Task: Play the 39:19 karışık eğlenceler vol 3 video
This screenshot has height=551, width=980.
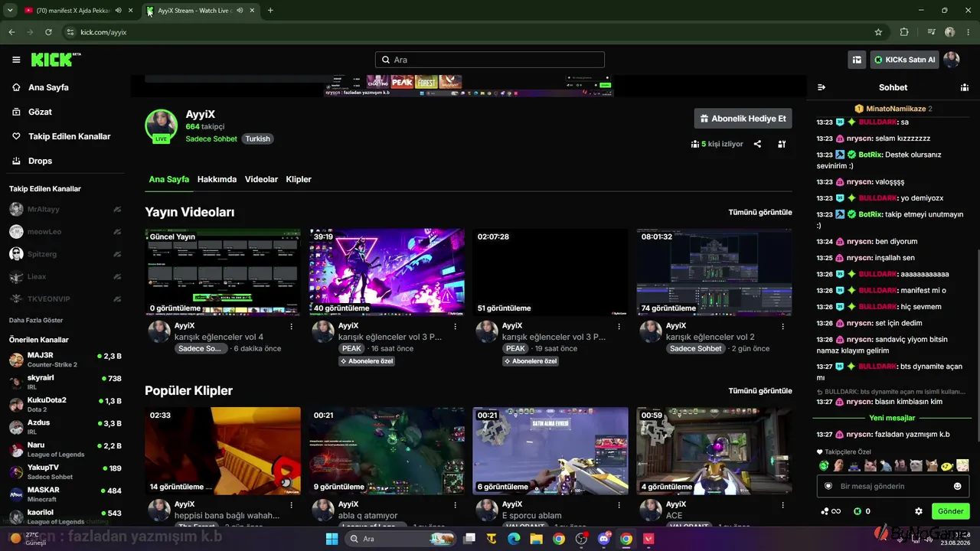Action: click(387, 272)
